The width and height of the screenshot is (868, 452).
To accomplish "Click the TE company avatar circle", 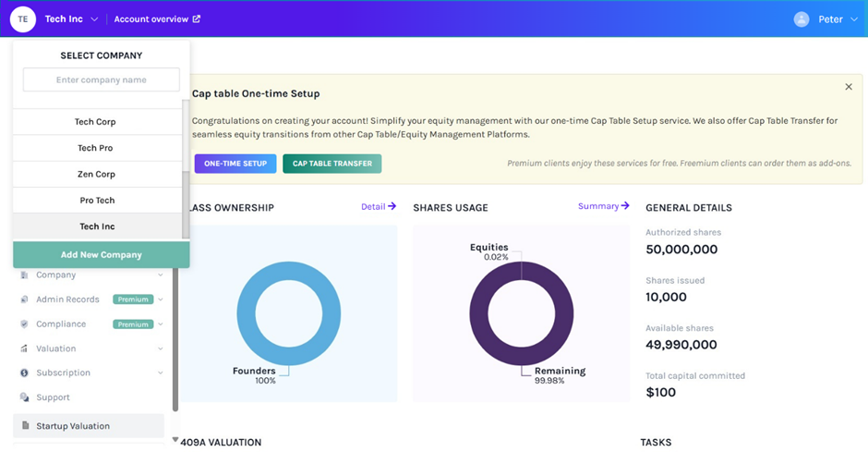I will click(23, 18).
